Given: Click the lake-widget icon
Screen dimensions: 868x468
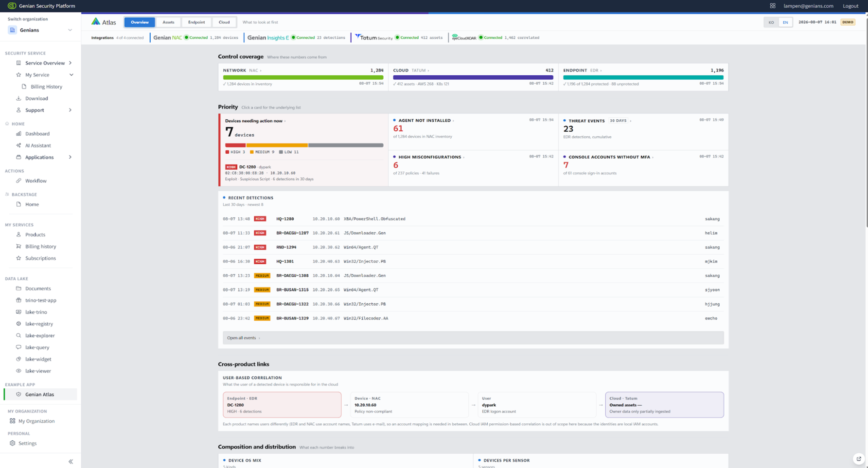Looking at the screenshot, I should pyautogui.click(x=18, y=359).
